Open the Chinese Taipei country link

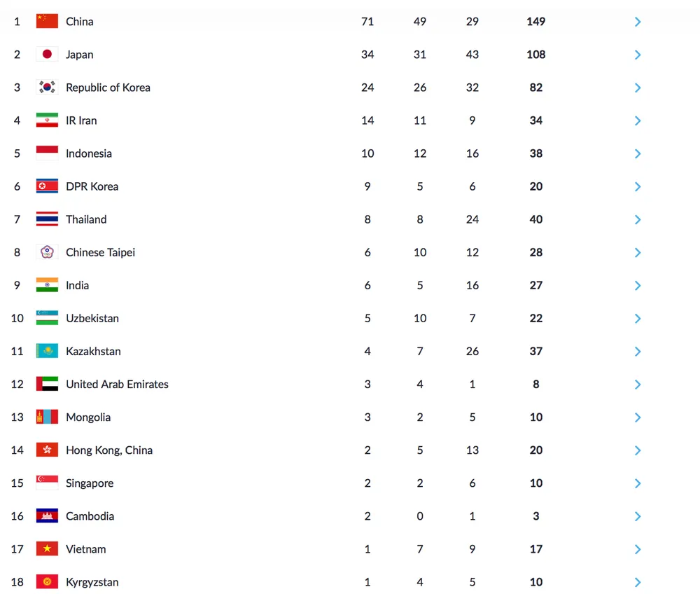click(x=100, y=252)
